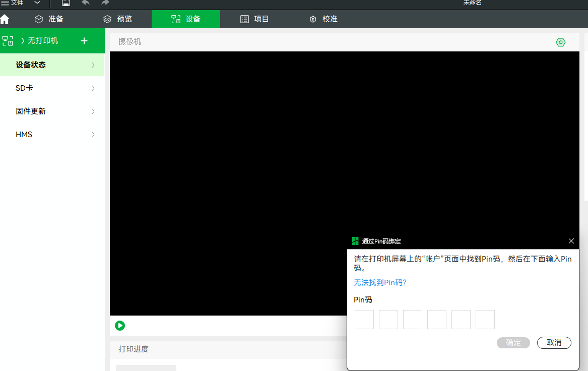Close the 通过Pin码绑定 dialog
Viewport: 588px width, 371px height.
point(571,241)
